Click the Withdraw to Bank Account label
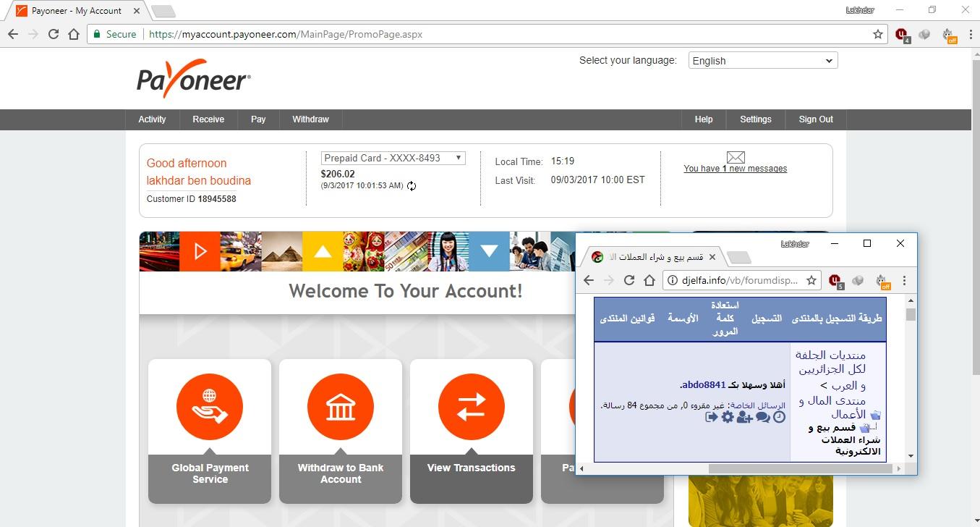The width and height of the screenshot is (980, 527). 341,473
